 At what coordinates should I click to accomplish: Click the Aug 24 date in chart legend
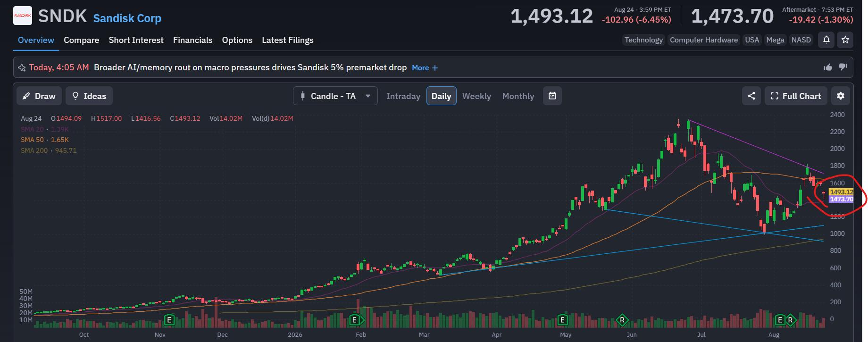point(31,118)
